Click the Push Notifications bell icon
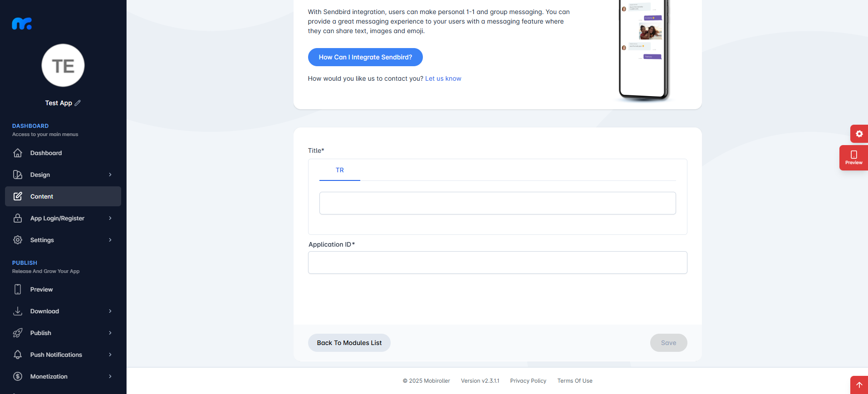This screenshot has width=868, height=394. click(x=18, y=355)
